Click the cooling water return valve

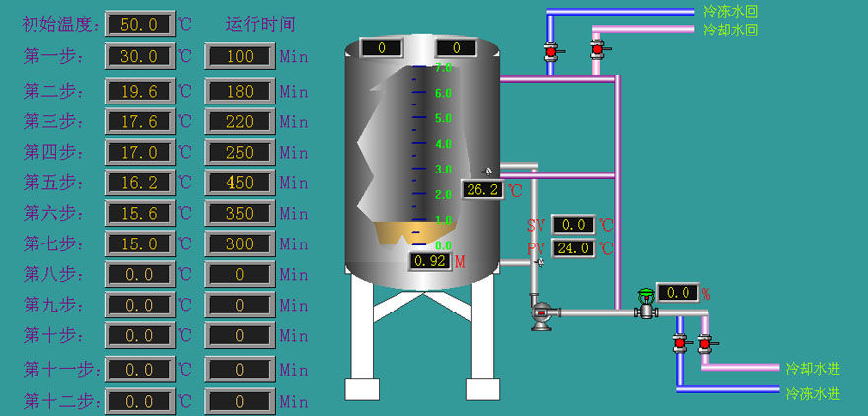[x=596, y=47]
